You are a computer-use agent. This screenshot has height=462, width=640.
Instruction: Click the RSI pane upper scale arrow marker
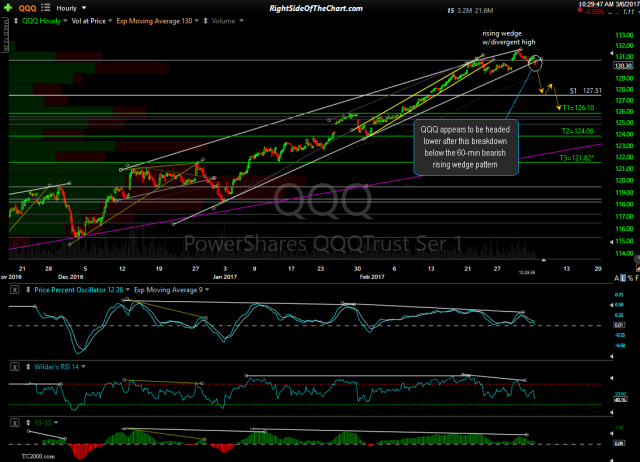[x=611, y=378]
